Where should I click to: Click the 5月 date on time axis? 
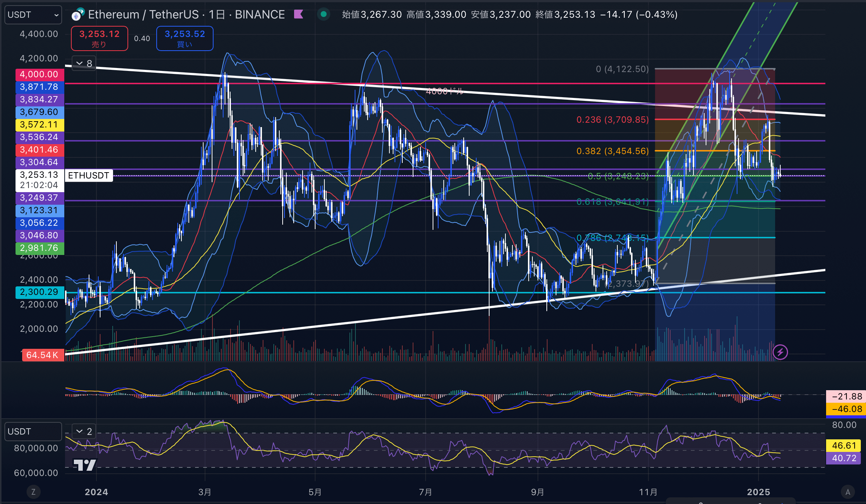315,492
